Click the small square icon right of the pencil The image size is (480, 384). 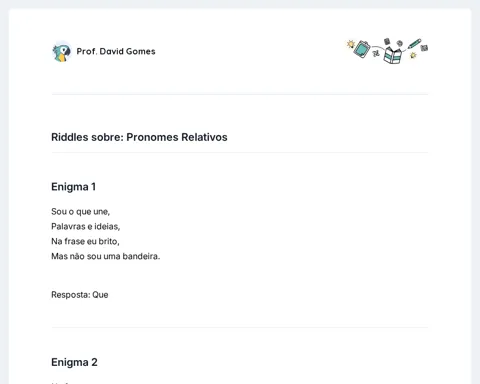point(424,48)
